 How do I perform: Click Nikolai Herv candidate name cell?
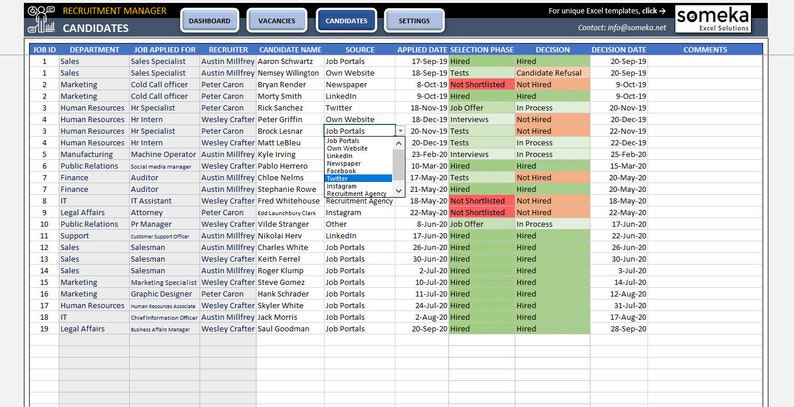(290, 236)
